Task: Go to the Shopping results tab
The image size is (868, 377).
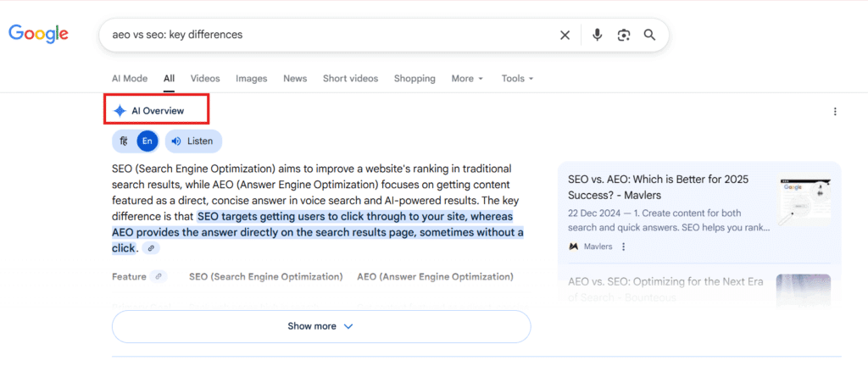Action: pyautogui.click(x=415, y=79)
